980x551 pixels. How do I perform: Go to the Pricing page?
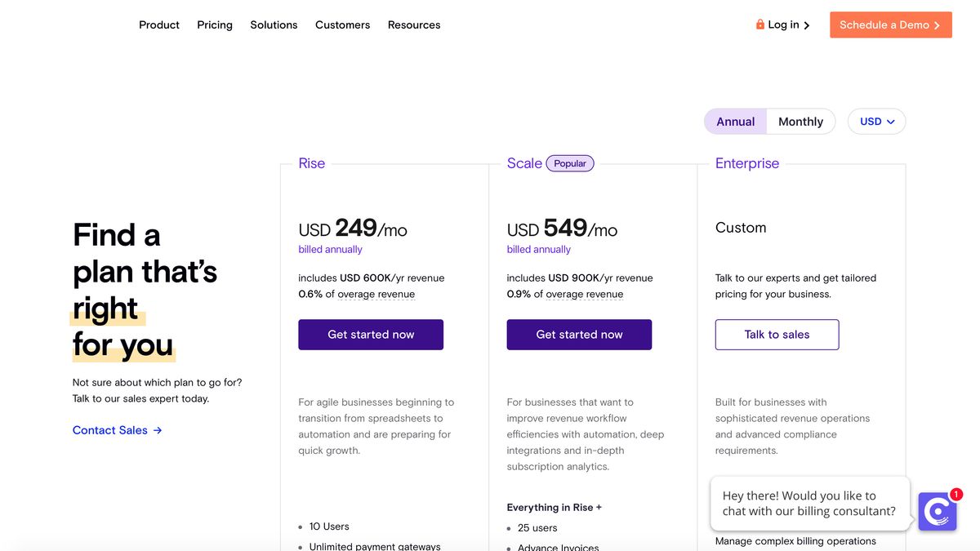tap(215, 24)
